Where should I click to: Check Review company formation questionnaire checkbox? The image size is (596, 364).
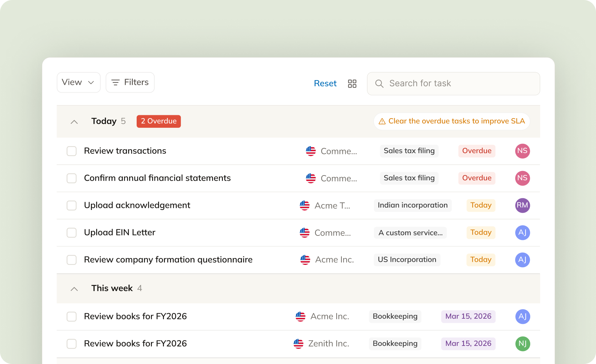[x=72, y=260]
